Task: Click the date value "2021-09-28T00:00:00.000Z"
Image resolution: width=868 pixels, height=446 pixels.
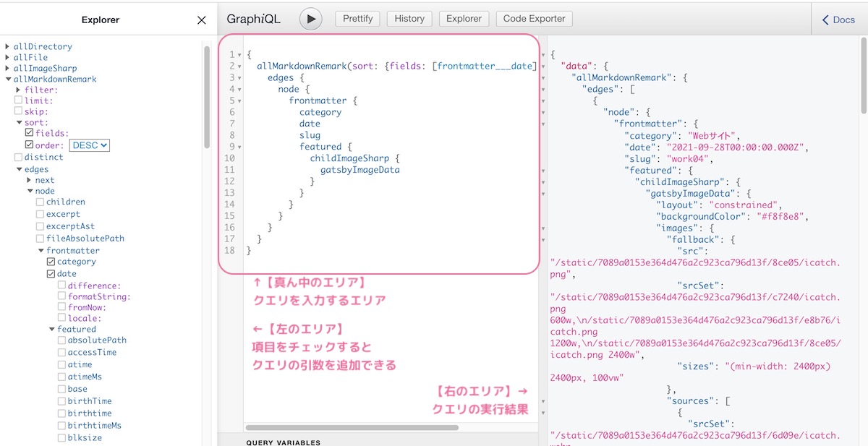Action: [x=734, y=147]
